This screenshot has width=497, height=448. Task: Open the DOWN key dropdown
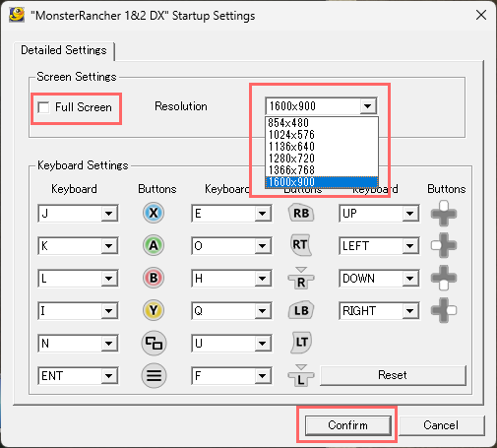point(410,279)
